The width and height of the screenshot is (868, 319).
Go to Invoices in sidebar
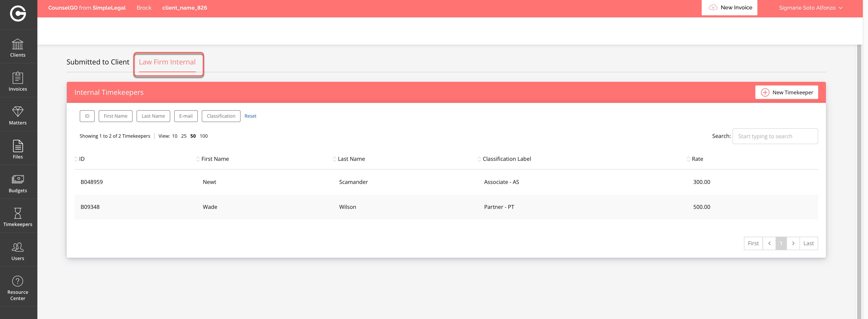tap(18, 81)
